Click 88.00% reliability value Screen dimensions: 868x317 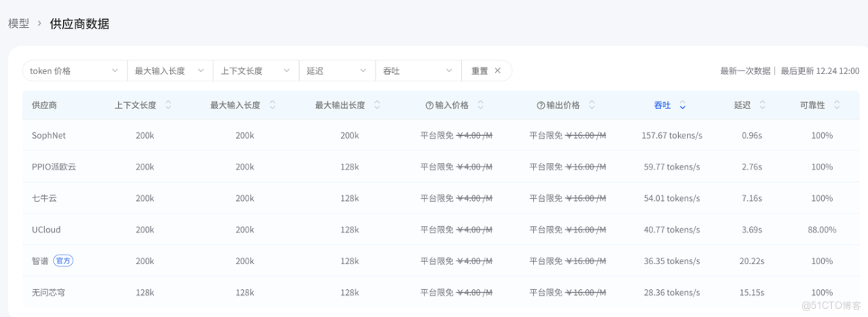(x=822, y=230)
